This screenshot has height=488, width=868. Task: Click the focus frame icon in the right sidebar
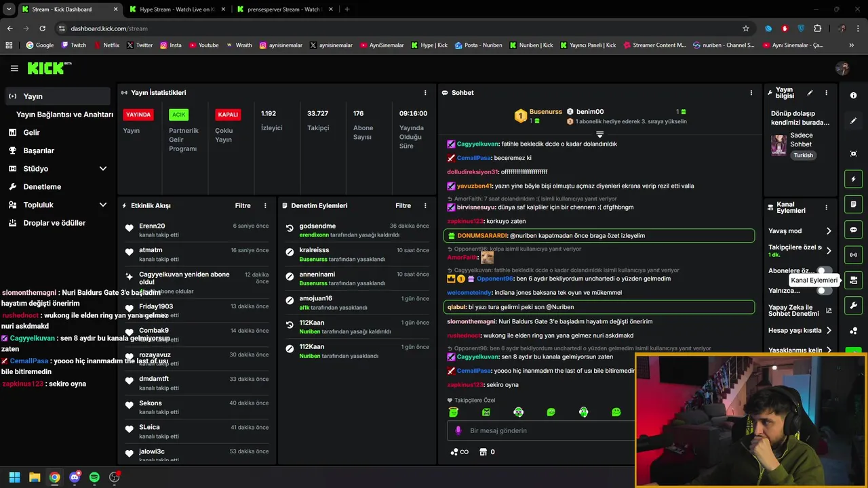pos(853,154)
